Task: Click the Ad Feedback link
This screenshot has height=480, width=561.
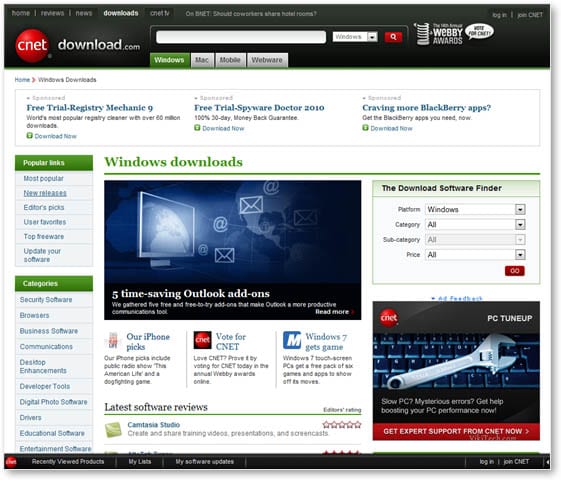Action: pyautogui.click(x=457, y=298)
